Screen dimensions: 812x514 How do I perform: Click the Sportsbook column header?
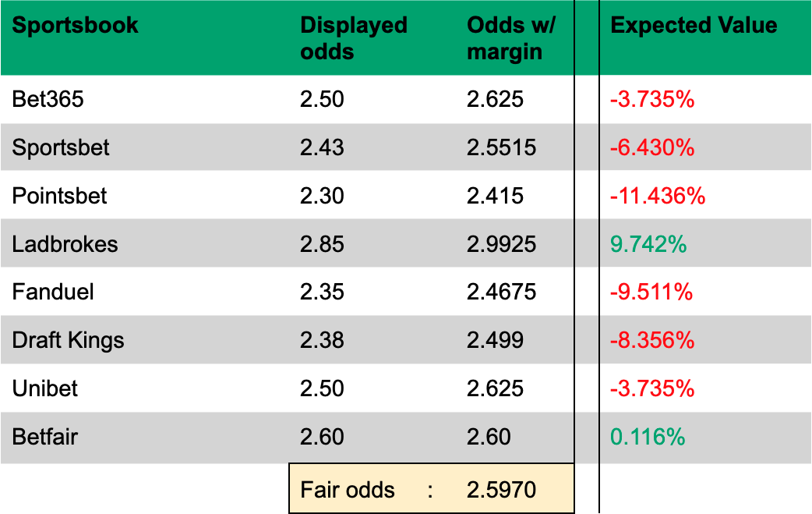click(x=76, y=25)
